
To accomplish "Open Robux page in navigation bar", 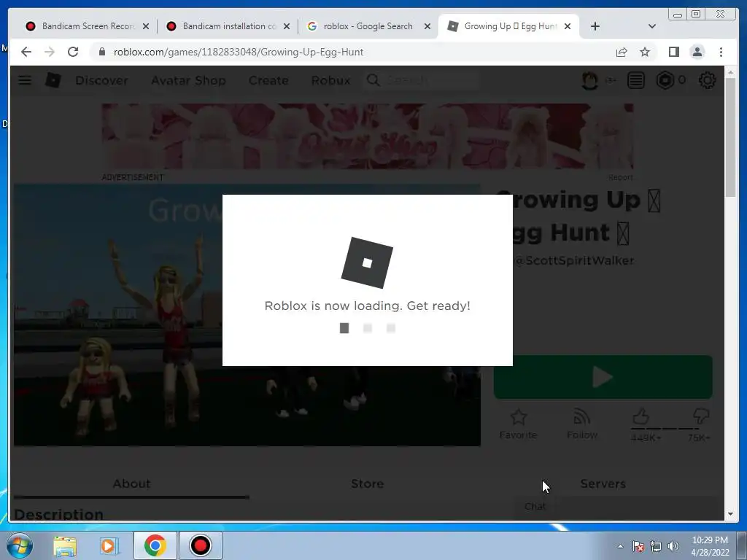I will pyautogui.click(x=330, y=80).
